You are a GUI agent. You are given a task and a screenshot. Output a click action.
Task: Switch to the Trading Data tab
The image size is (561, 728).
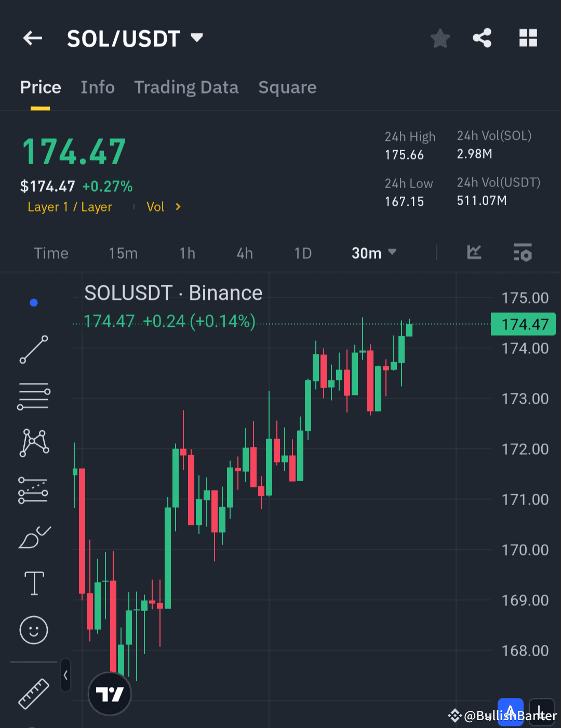(186, 87)
